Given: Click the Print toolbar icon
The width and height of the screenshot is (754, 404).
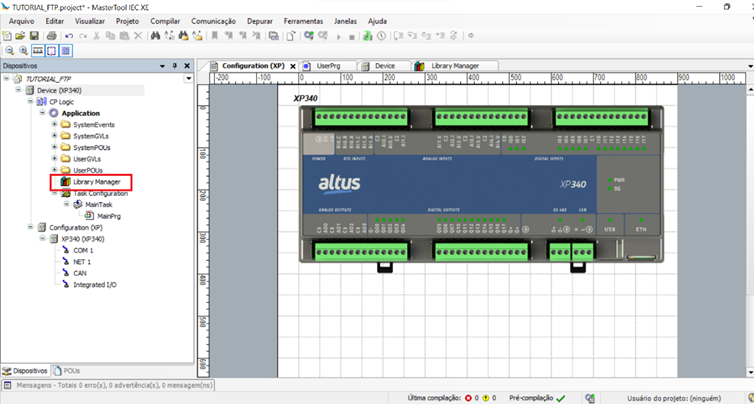Looking at the screenshot, I should (x=51, y=36).
